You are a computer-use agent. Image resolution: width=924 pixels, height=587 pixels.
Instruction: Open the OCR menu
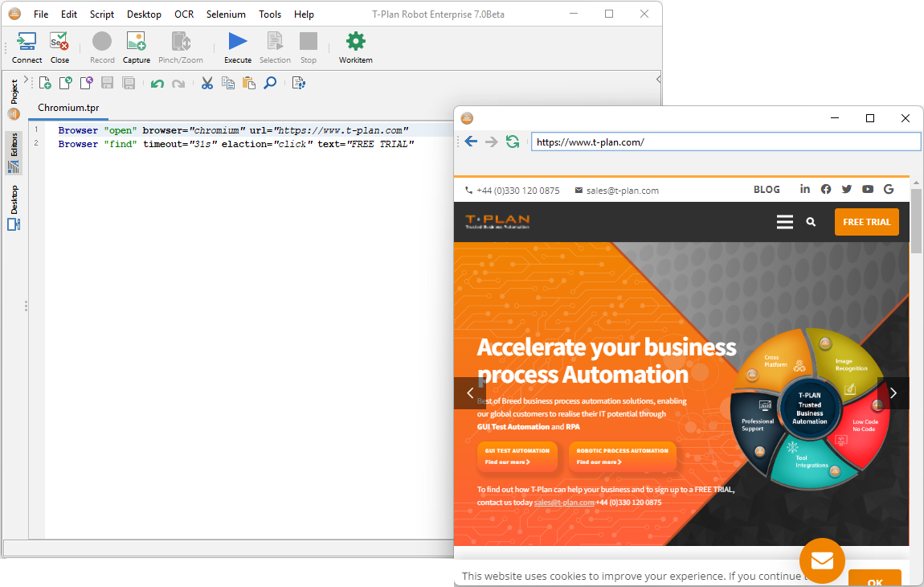[x=184, y=14]
